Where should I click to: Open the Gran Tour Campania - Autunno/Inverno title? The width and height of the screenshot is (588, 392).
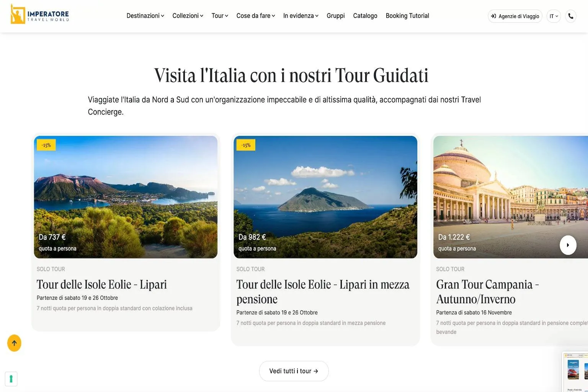[x=487, y=292]
